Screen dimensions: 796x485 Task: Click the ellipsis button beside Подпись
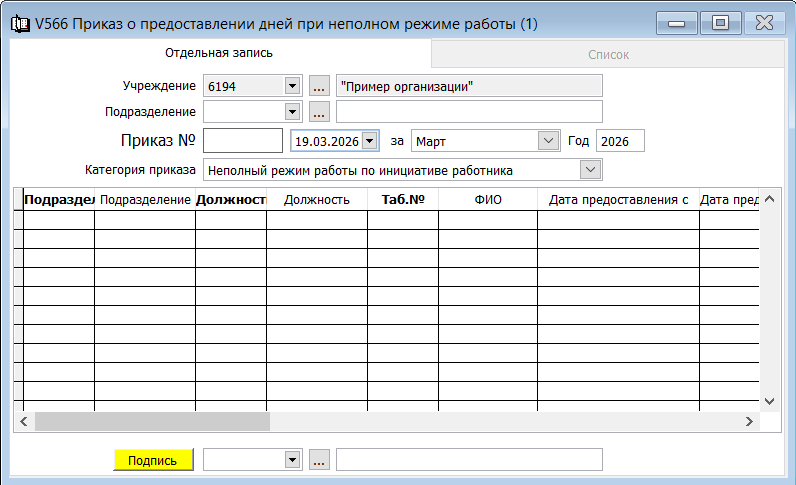pos(319,460)
